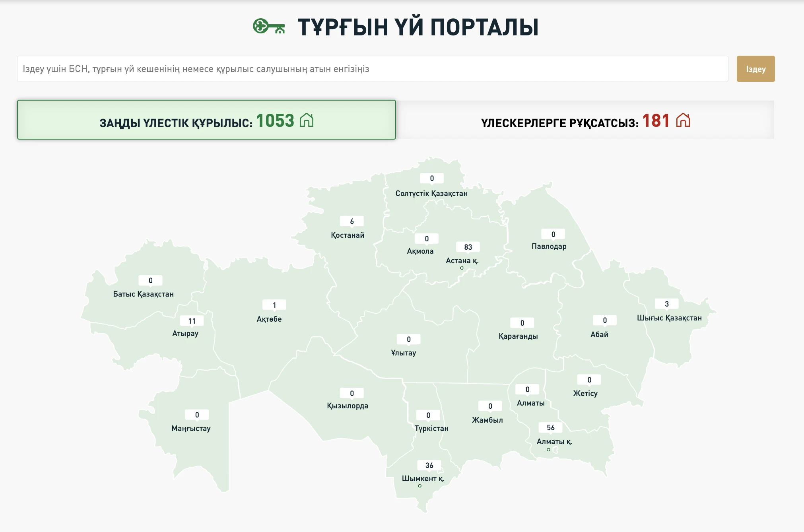The width and height of the screenshot is (804, 532).
Task: Click the Қарағанды region label
Action: (518, 336)
